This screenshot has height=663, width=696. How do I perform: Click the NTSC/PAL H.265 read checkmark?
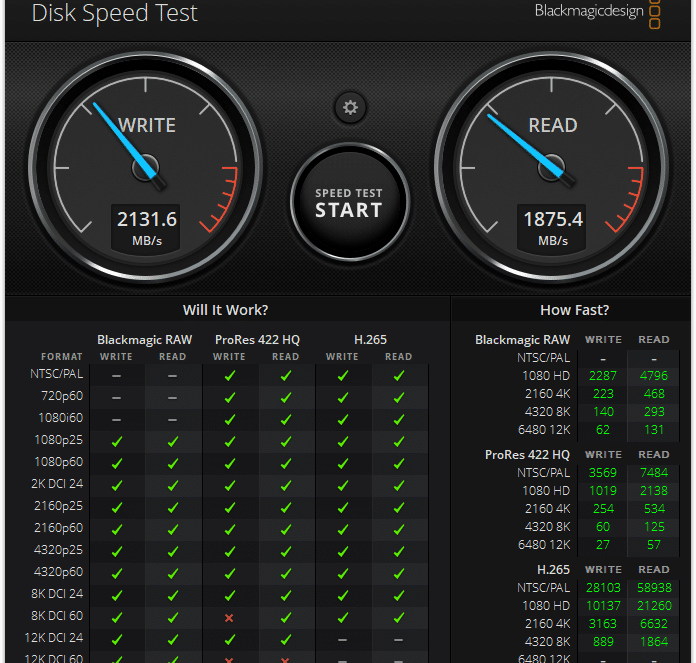pyautogui.click(x=399, y=375)
